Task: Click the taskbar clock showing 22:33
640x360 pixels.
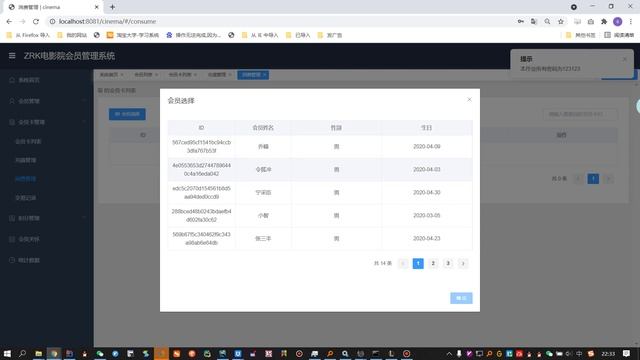Action: (x=608, y=354)
